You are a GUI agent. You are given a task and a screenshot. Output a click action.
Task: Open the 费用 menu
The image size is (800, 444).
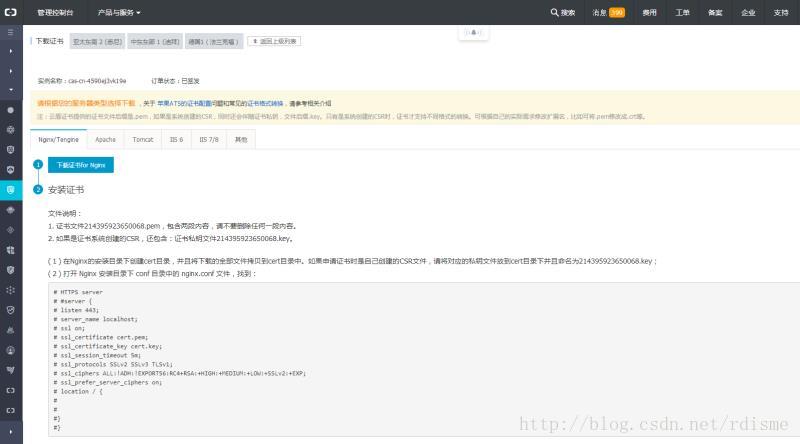pyautogui.click(x=649, y=12)
